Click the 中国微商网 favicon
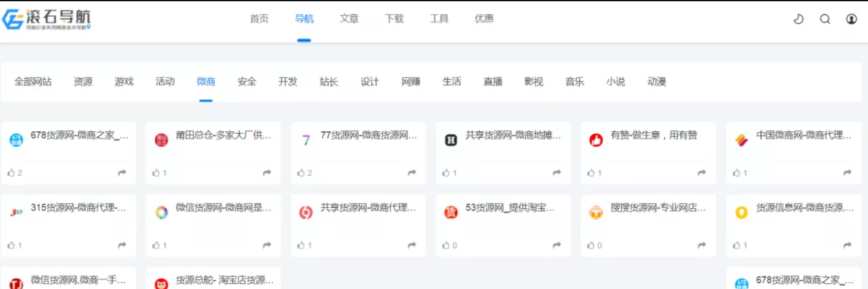Screen dimensions: 868x289 (741, 140)
